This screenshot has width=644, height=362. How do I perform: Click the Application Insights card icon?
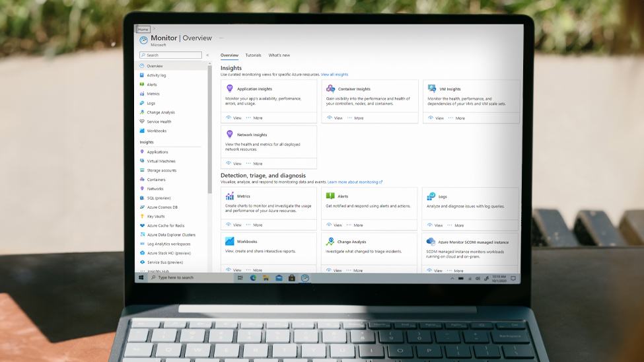pyautogui.click(x=230, y=89)
